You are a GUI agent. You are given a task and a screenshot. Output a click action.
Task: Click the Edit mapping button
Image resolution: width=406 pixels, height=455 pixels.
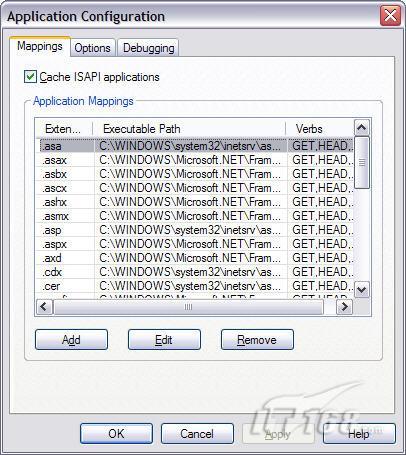[x=164, y=340]
